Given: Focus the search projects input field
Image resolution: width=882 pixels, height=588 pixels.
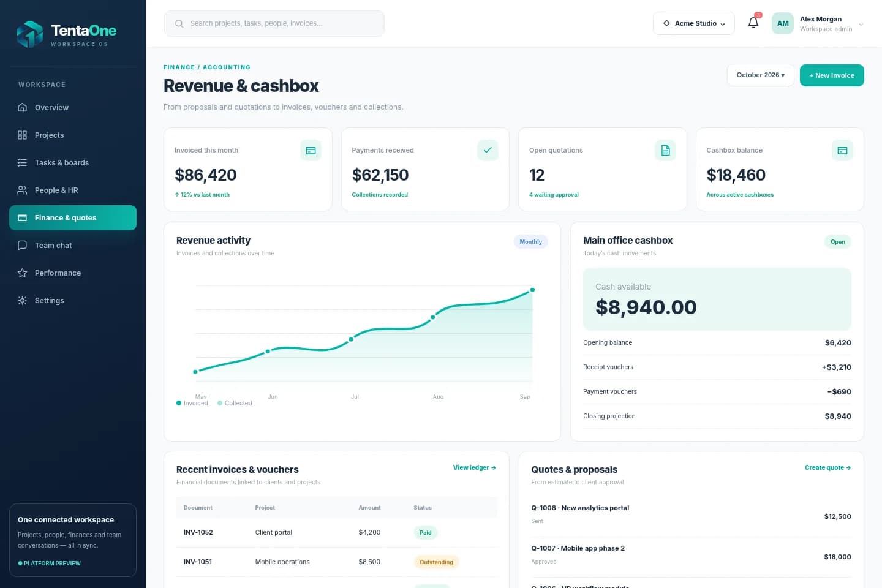Looking at the screenshot, I should pos(274,23).
